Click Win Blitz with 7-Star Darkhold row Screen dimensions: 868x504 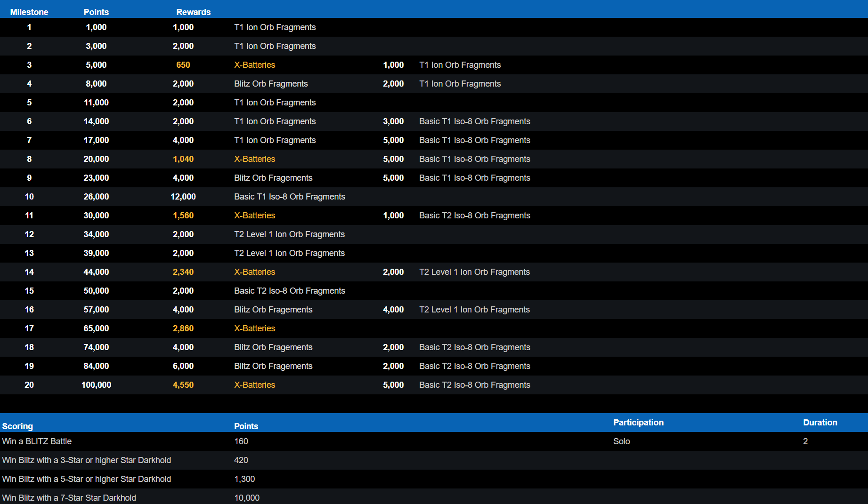(x=69, y=498)
